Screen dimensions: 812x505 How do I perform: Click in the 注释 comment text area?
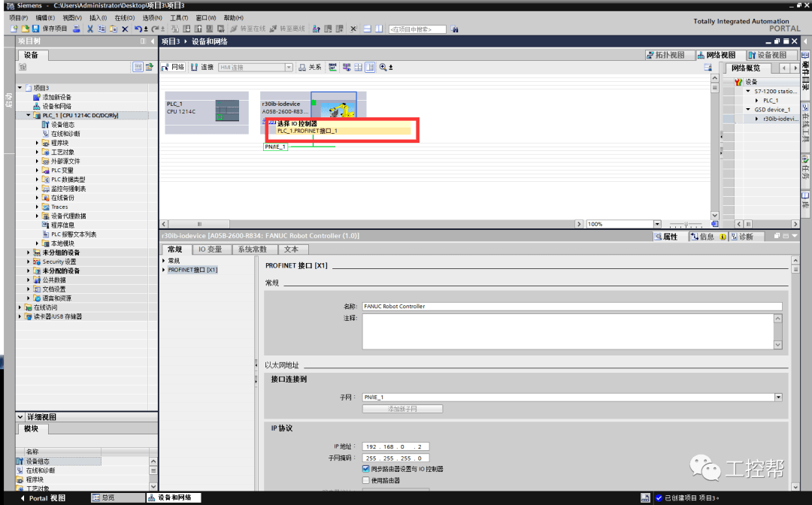pos(568,331)
